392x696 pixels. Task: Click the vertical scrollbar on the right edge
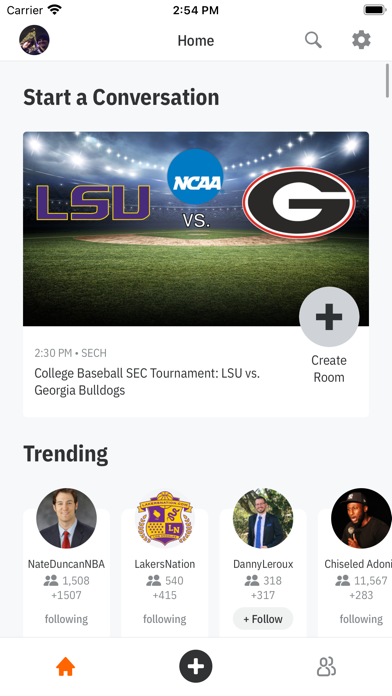tap(388, 80)
